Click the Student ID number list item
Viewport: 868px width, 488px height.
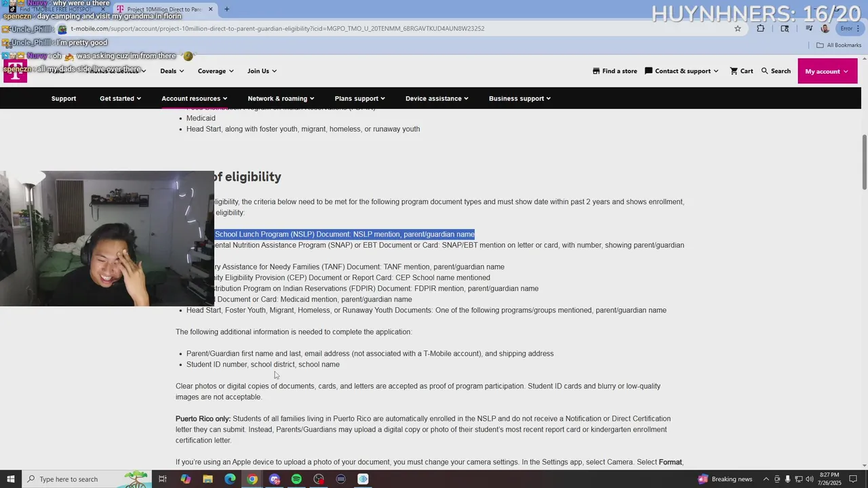coord(263,365)
